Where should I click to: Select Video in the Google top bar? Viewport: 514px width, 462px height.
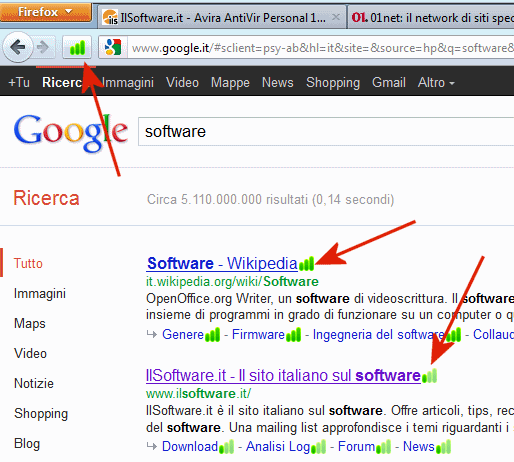(x=182, y=82)
